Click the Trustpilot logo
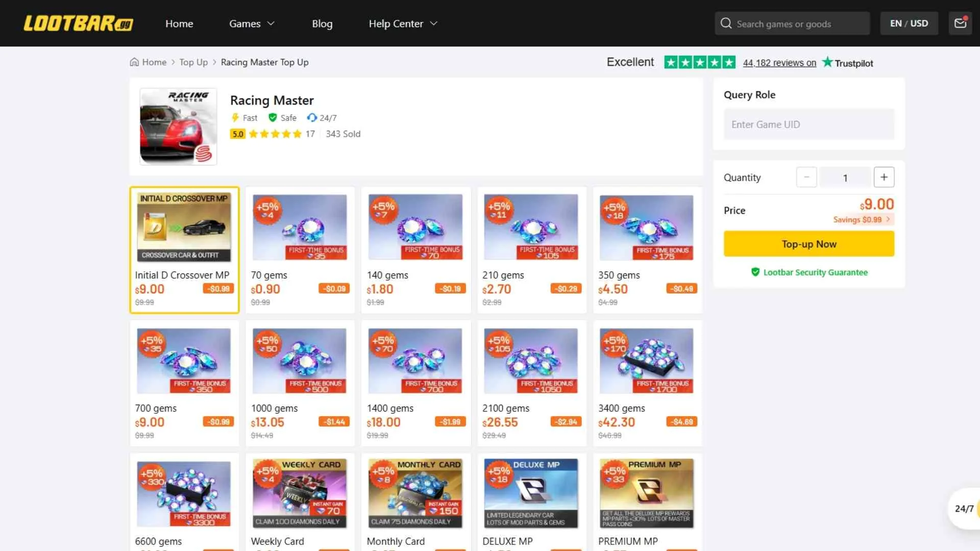The width and height of the screenshot is (980, 551). [848, 63]
